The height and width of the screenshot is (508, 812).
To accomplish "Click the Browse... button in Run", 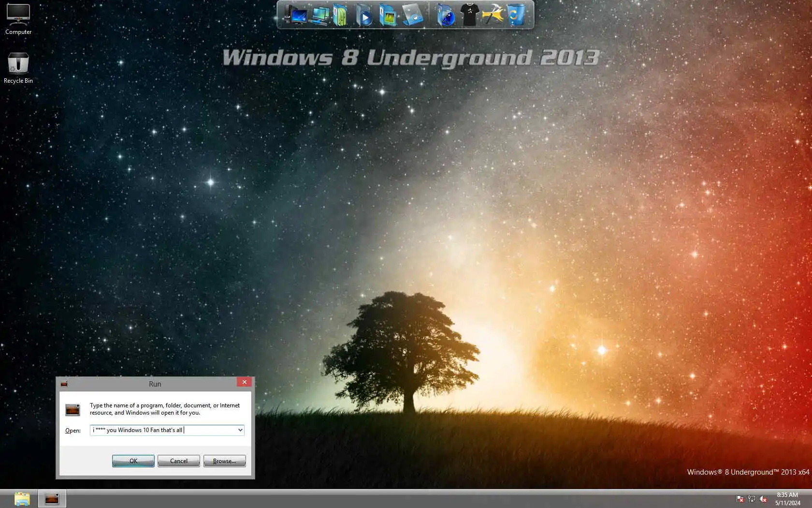I will [224, 461].
